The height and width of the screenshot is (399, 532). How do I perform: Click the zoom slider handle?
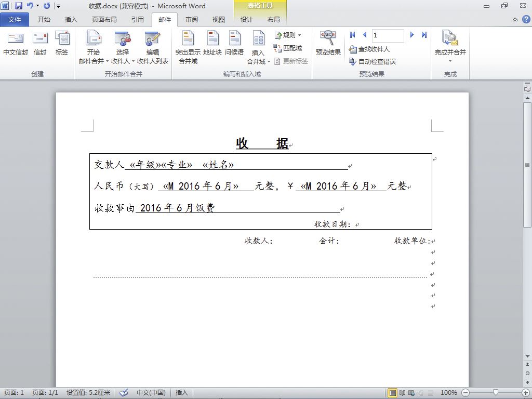tap(496, 393)
